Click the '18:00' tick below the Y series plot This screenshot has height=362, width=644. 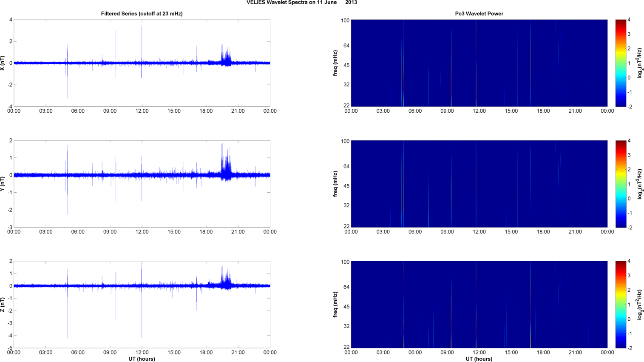point(206,232)
